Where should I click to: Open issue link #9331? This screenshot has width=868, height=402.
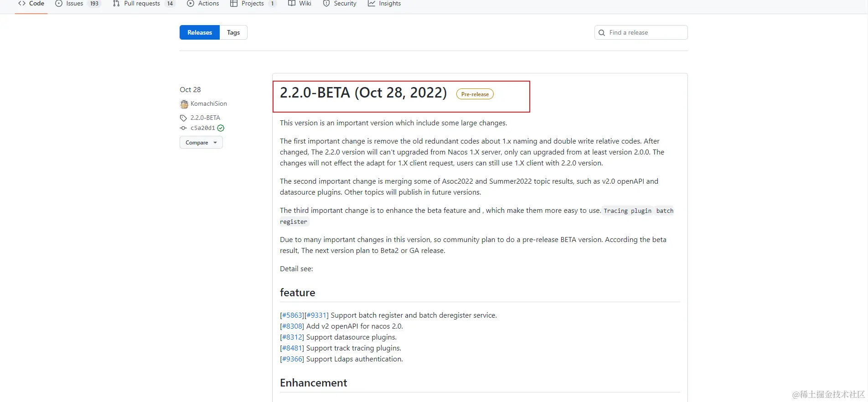(316, 315)
